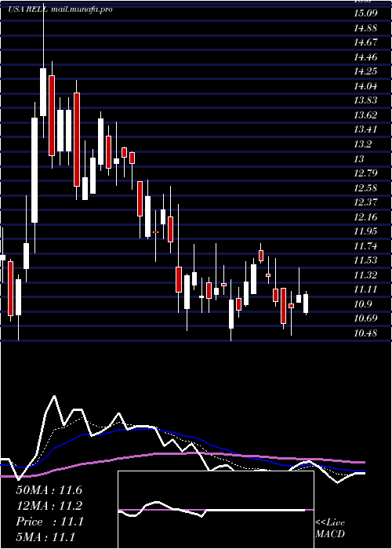Click the 'USA RELL mail.munafa.pro' chart title
This screenshot has height=549, width=392.
60,9
